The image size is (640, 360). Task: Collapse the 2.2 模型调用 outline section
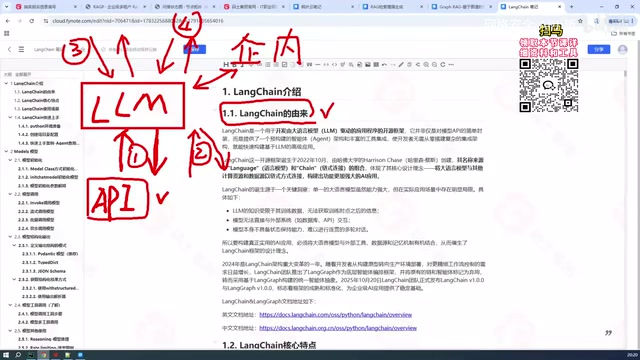point(10,194)
